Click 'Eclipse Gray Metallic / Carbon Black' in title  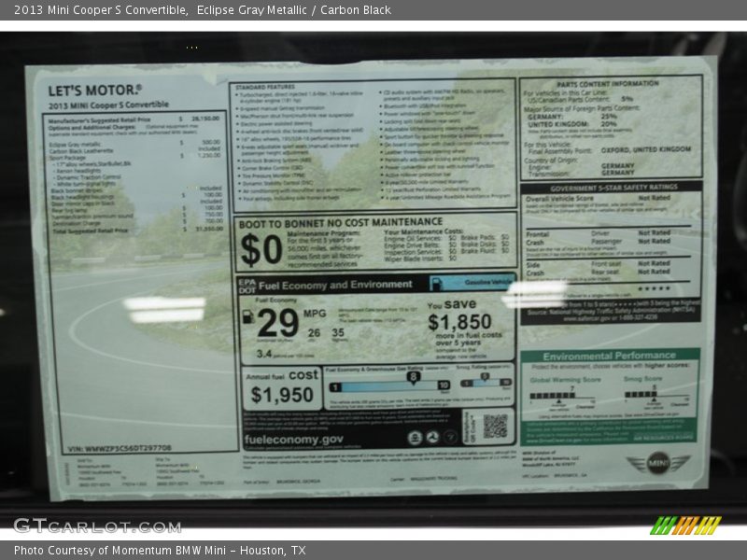pos(294,10)
